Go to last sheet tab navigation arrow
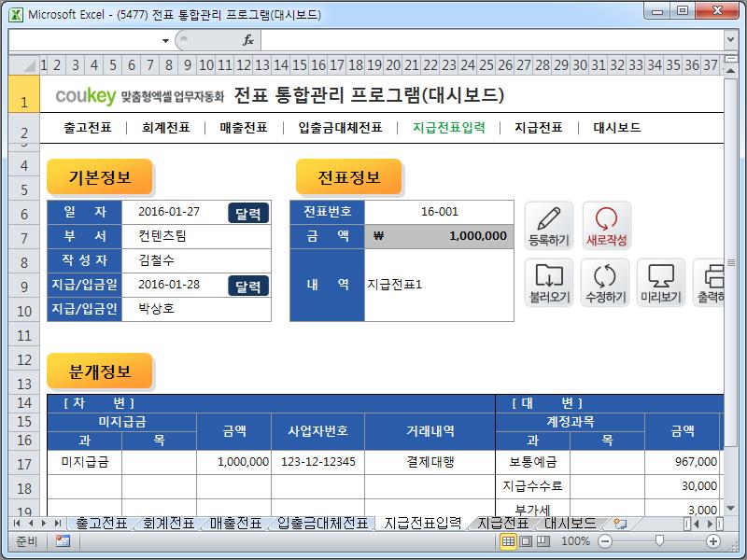747x560 pixels. pyautogui.click(x=58, y=524)
